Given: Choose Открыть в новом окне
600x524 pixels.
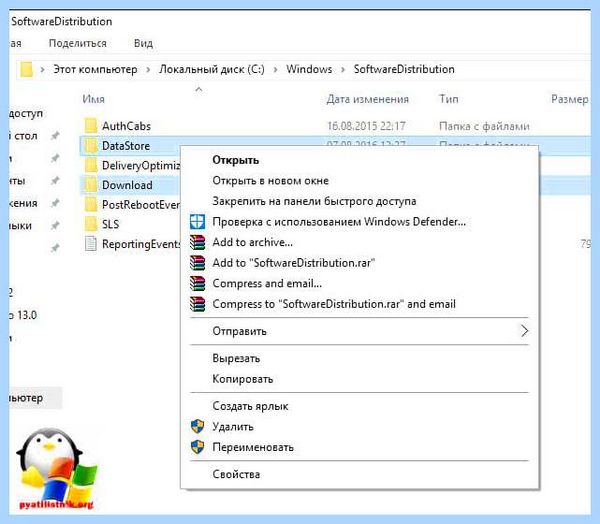Looking at the screenshot, I should point(271,181).
